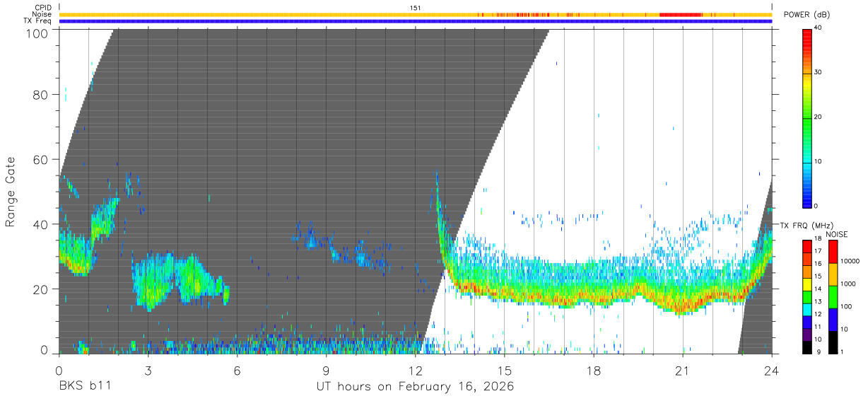Click the x-axis tick label "21"

point(683,371)
